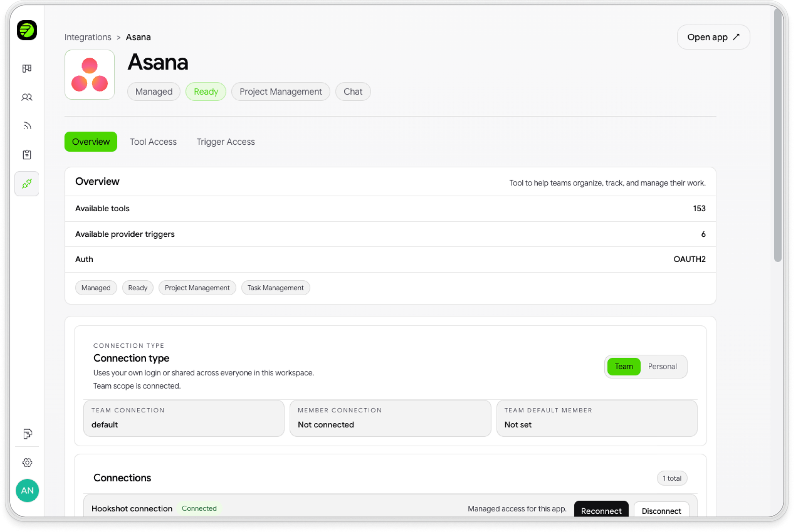Viewport: 794px width, 532px height.
Task: Open the clipboard tasks icon in sidebar
Action: coord(27,155)
